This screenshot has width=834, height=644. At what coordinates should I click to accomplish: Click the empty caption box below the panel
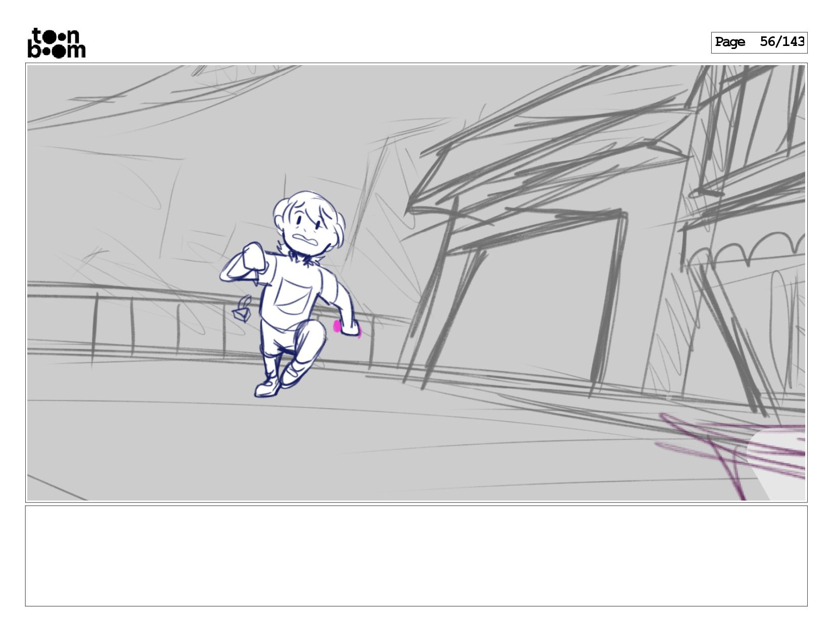coord(416,556)
